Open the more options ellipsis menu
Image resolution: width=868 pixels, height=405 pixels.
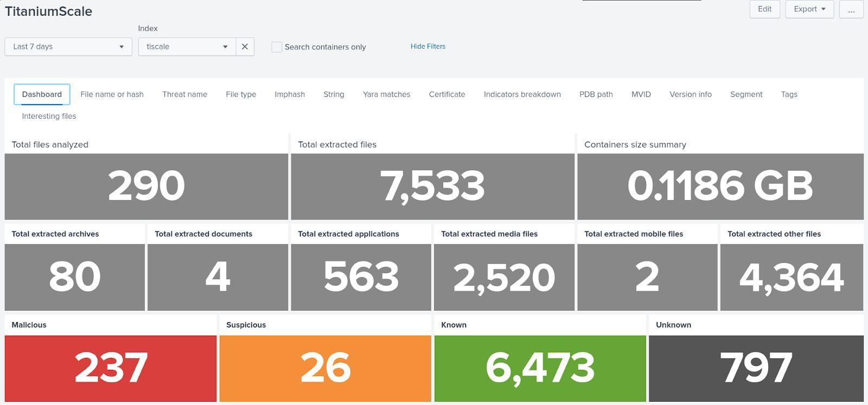tap(851, 9)
